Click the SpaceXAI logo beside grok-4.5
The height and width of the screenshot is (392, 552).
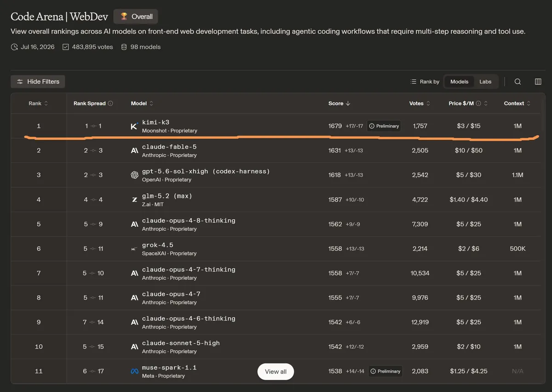[x=134, y=249]
